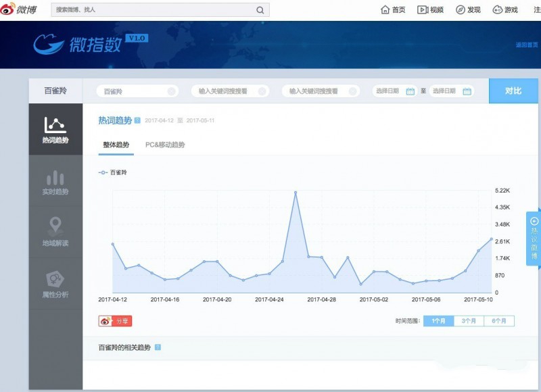Click help icon next to 热词趋势
The width and height of the screenshot is (541, 392).
(x=137, y=120)
